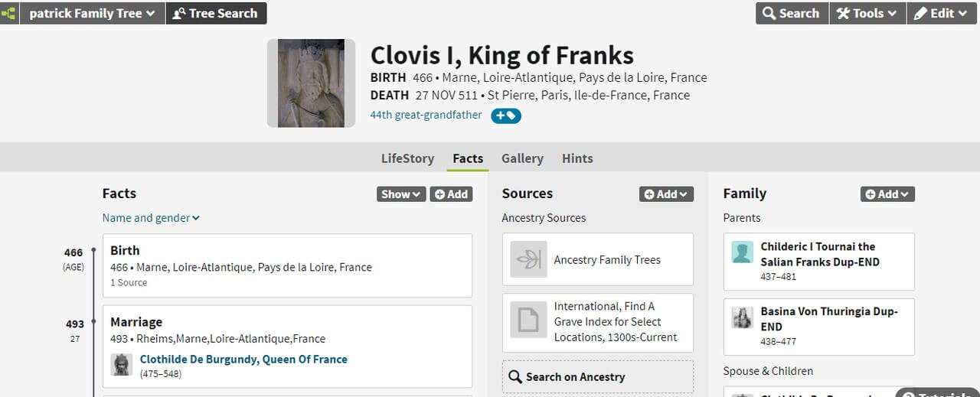Click Basina Von Thuringia's portrait icon
Image resolution: width=980 pixels, height=397 pixels.
pos(742,317)
